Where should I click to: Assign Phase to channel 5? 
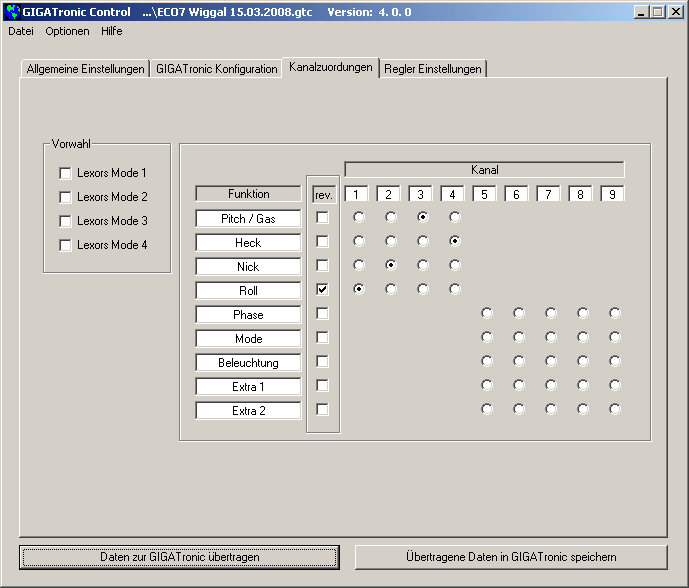(487, 313)
